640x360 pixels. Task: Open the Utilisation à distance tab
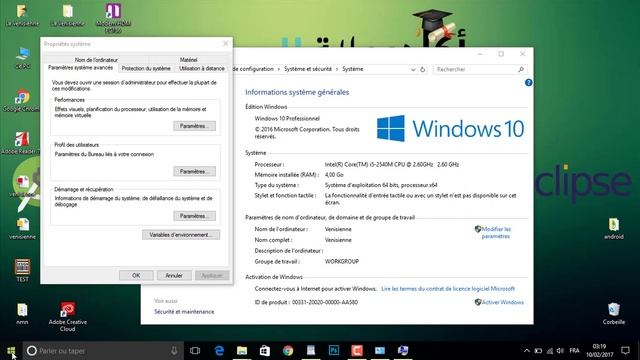coord(202,69)
